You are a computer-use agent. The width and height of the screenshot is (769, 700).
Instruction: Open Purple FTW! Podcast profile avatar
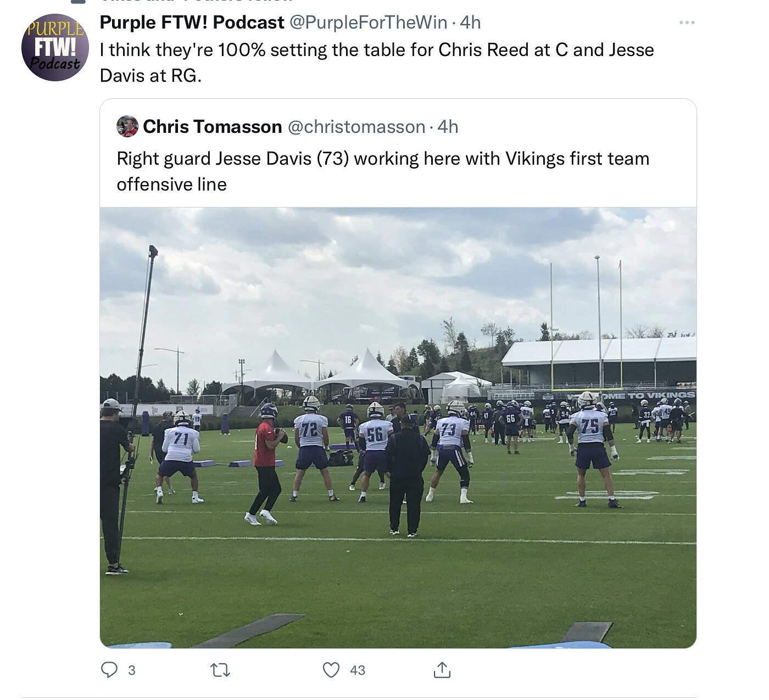click(x=55, y=48)
